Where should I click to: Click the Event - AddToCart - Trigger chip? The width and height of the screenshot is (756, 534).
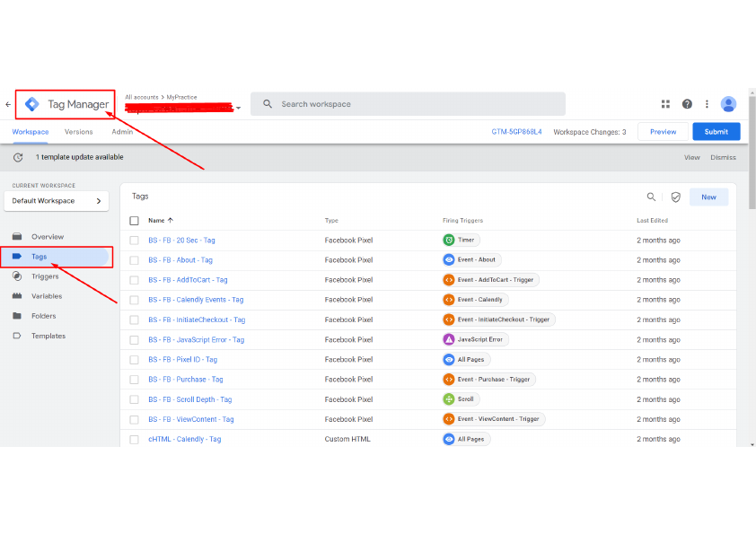tap(491, 280)
